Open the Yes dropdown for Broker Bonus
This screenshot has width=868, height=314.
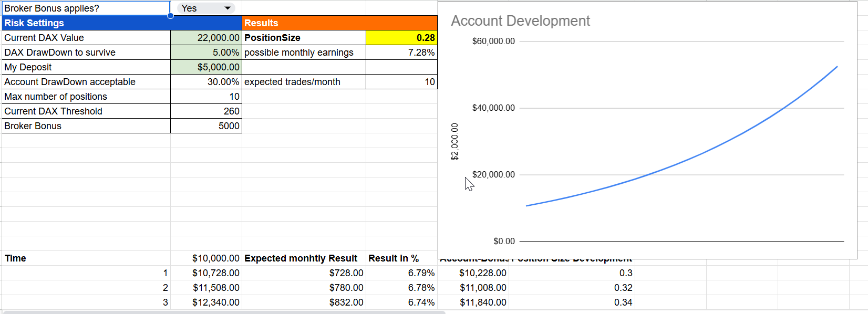(206, 8)
